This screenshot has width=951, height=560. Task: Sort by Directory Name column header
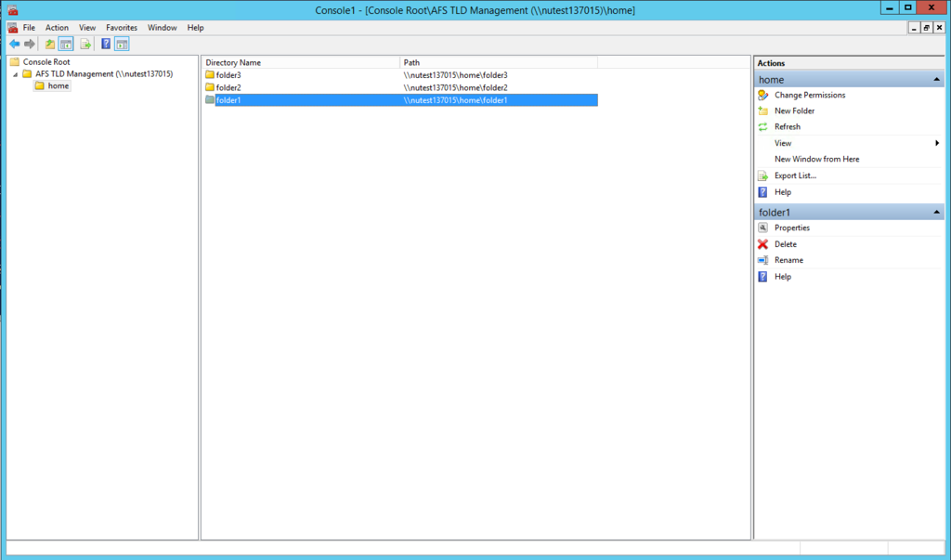[301, 62]
